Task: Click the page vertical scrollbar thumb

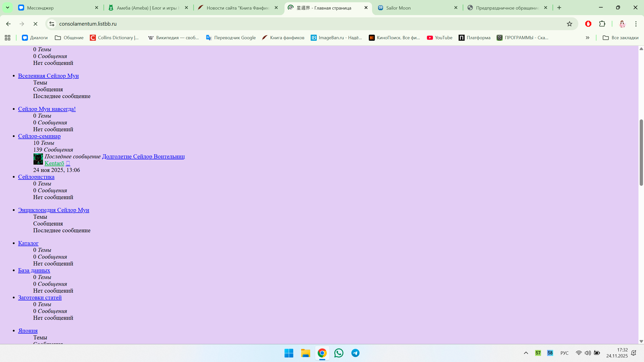Action: [641, 153]
